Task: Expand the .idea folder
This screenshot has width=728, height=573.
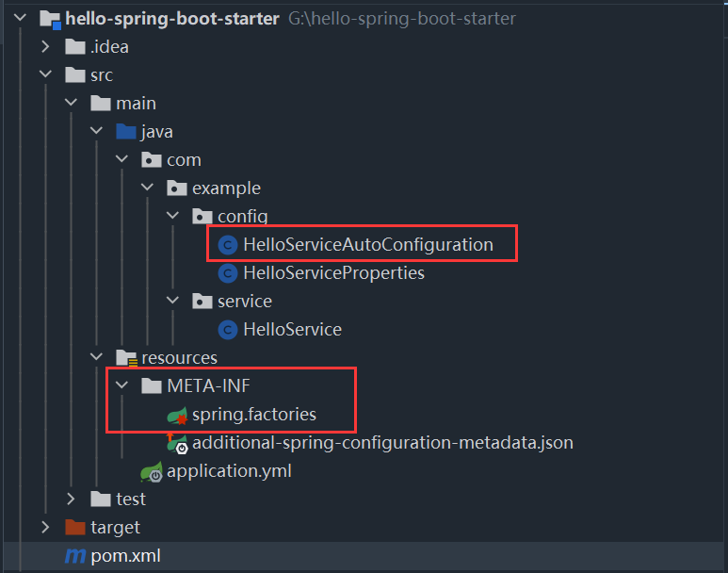Action: [x=45, y=47]
